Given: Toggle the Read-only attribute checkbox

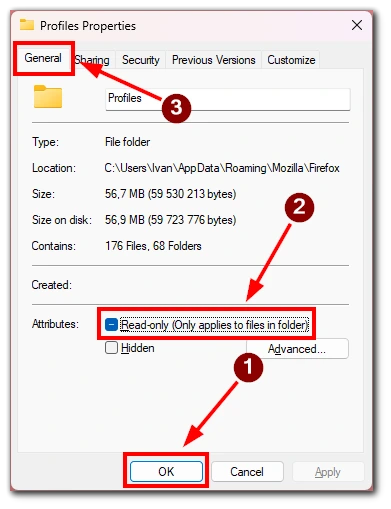Looking at the screenshot, I should tap(111, 324).
